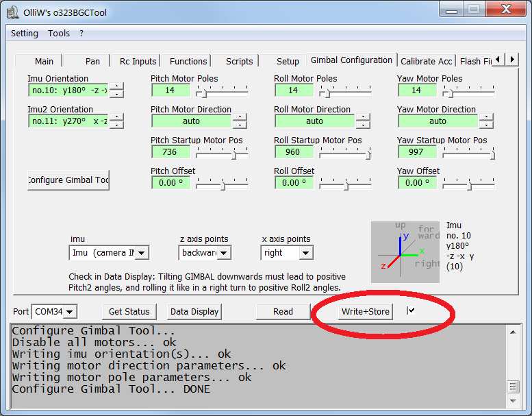Increase Pitch Motor Direction with up arrow
The height and width of the screenshot is (416, 532).
(240, 117)
